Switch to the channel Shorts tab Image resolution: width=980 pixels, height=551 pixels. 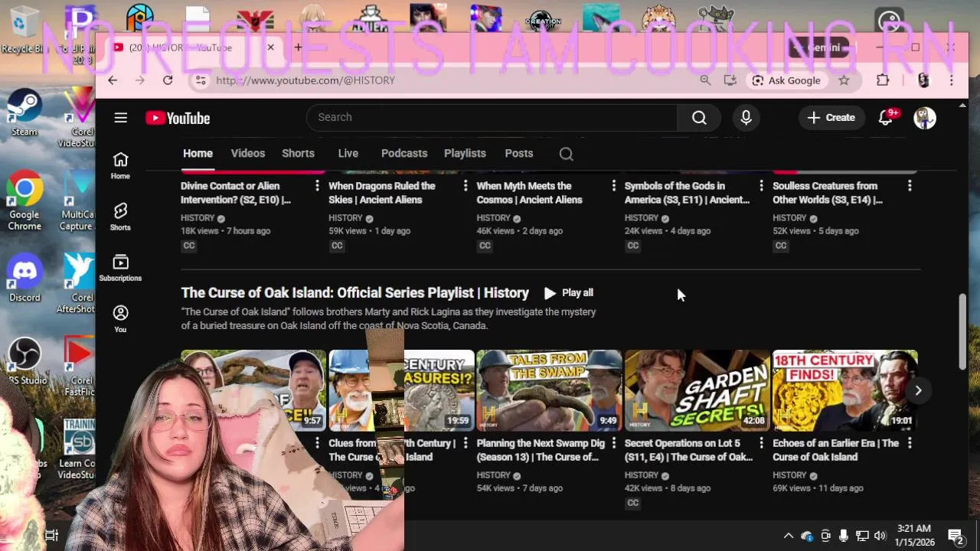(298, 153)
